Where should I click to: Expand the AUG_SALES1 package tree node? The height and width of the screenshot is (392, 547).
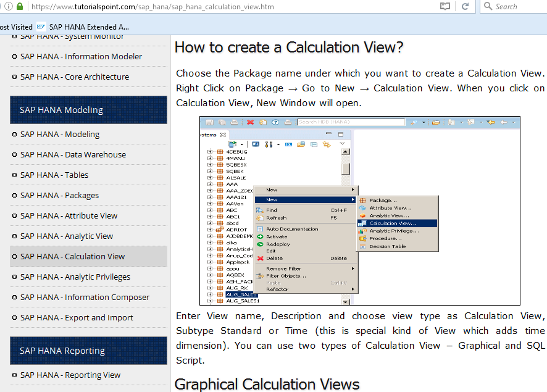coord(211,301)
